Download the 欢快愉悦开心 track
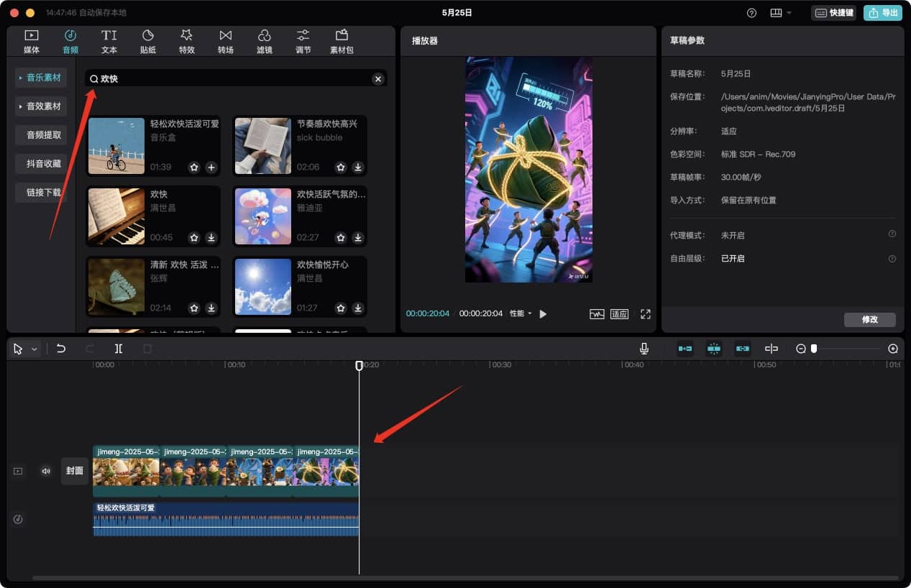The image size is (911, 588). [358, 308]
